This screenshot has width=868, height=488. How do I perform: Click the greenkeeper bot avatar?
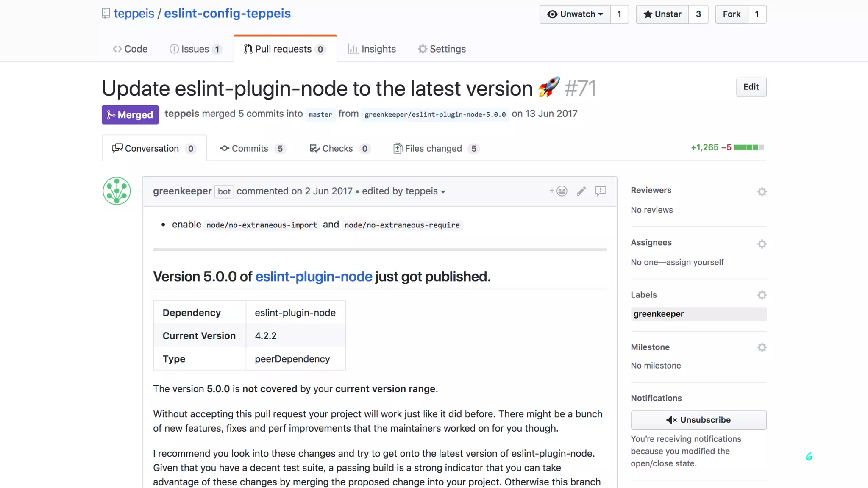click(x=117, y=191)
